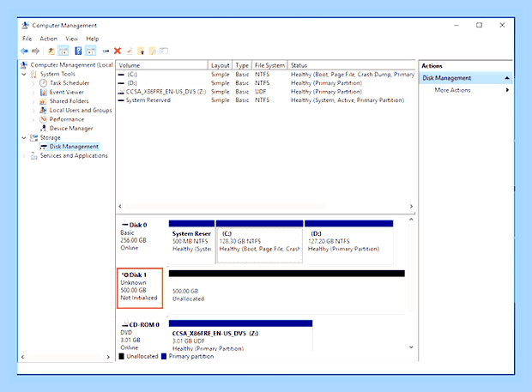Select the System Reserved partition on Disk 0
The width and height of the screenshot is (532, 392).
coord(191,242)
